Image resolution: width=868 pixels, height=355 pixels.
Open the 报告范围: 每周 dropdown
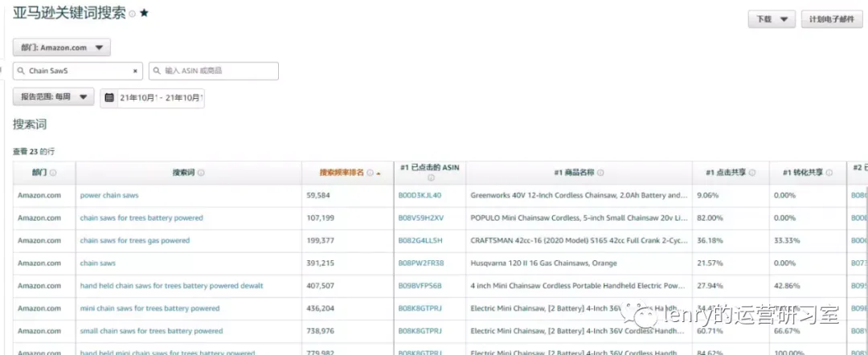tap(54, 96)
